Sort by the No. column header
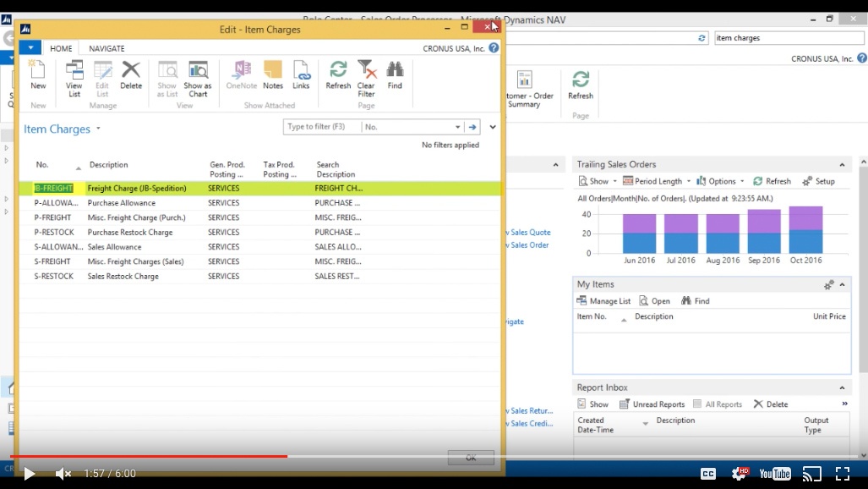The width and height of the screenshot is (868, 489). pos(42,165)
